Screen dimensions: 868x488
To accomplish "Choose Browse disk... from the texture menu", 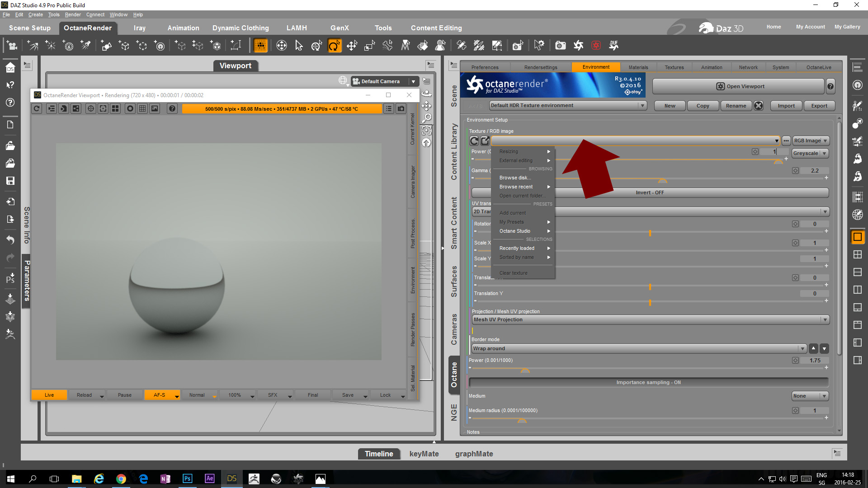I will click(x=515, y=178).
